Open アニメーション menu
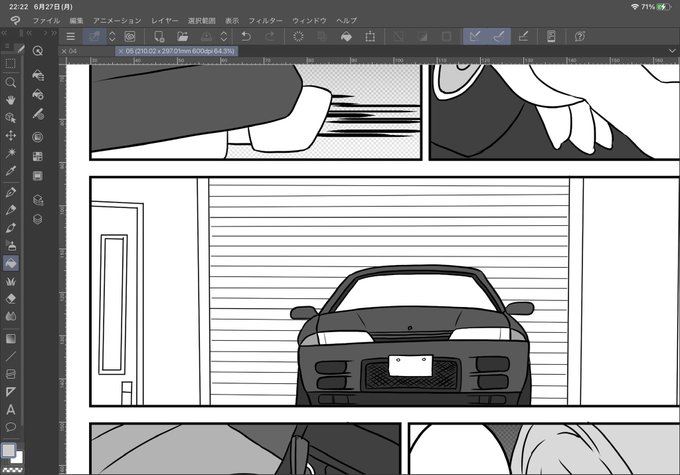 [117, 20]
